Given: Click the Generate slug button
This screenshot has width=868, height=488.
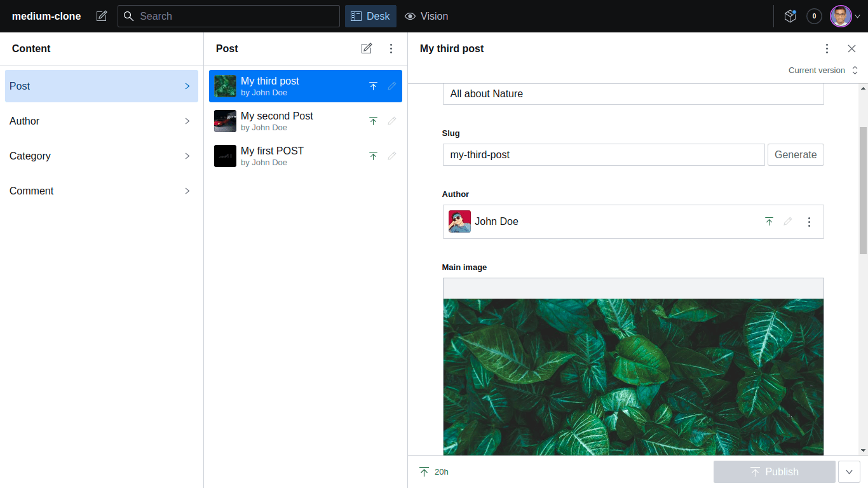Looking at the screenshot, I should tap(796, 154).
